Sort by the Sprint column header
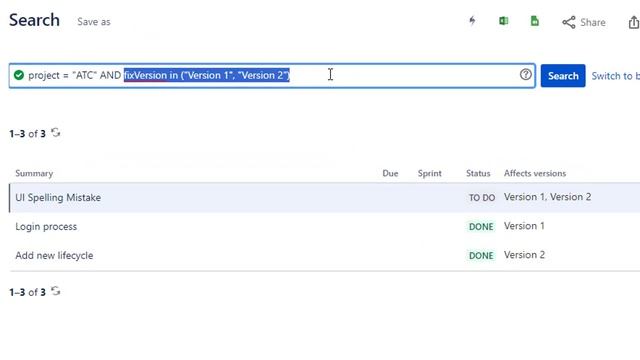The image size is (640, 360). tap(429, 173)
